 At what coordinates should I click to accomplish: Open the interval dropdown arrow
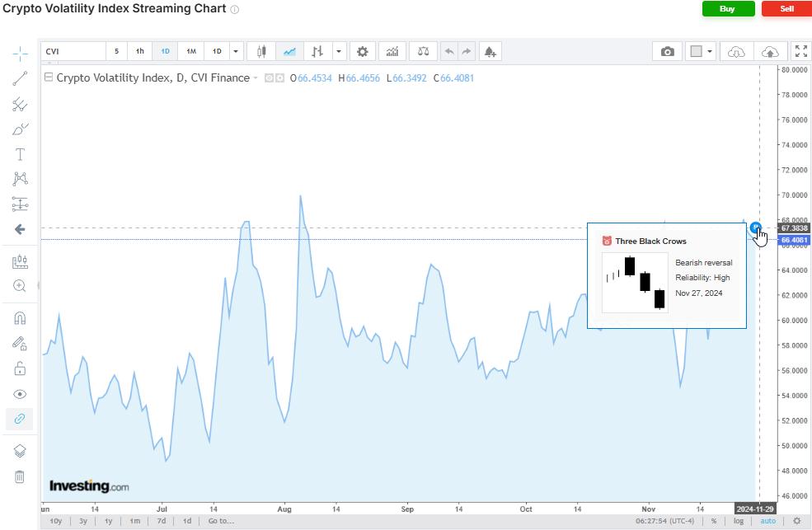tap(236, 51)
